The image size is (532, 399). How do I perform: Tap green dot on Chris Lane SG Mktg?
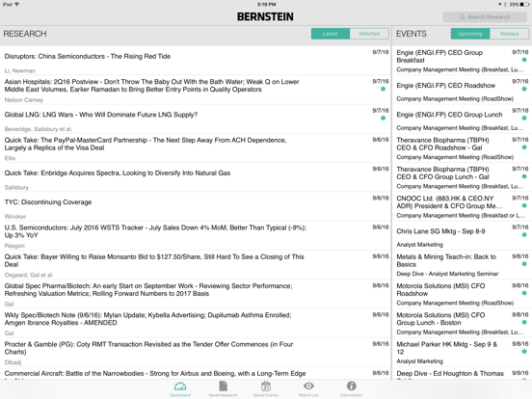pos(524,235)
